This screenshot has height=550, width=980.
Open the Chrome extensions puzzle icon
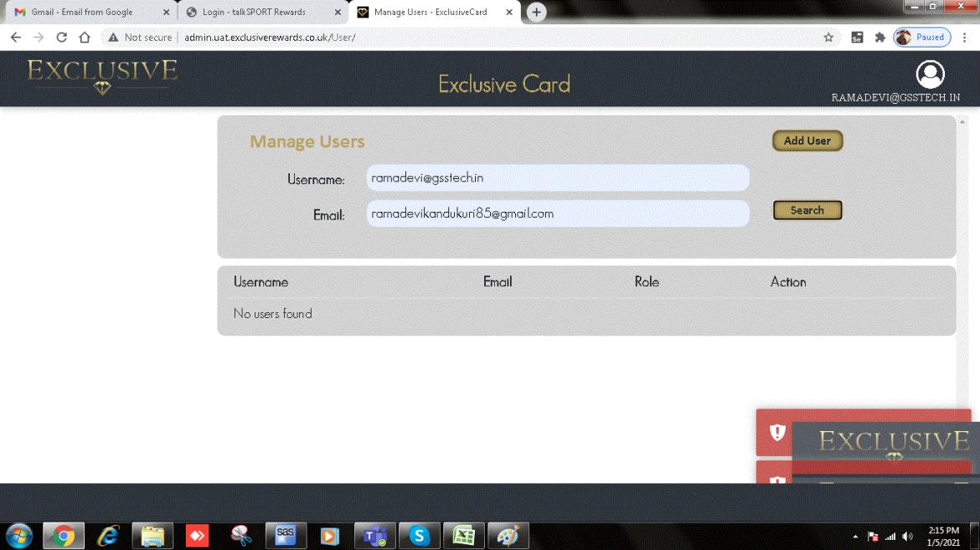[879, 38]
